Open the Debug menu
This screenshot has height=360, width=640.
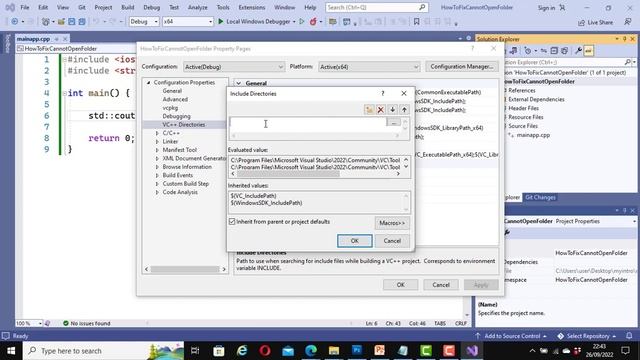(x=151, y=7)
